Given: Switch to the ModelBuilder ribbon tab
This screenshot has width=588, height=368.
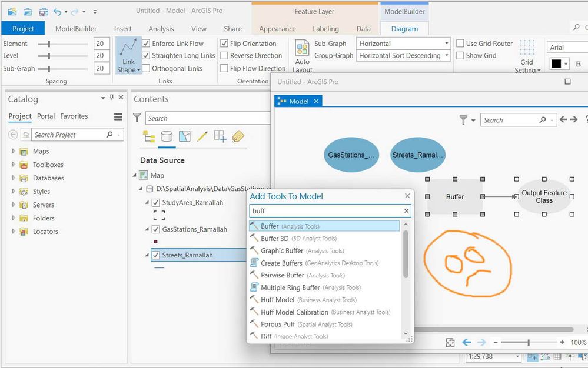Looking at the screenshot, I should [76, 28].
